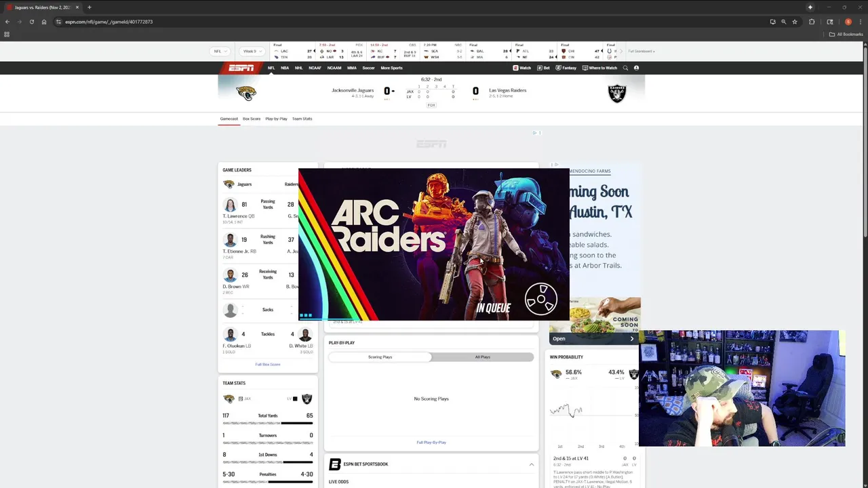Click the ESPN logo in navbar
Viewport: 868px width, 488px height.
point(241,68)
